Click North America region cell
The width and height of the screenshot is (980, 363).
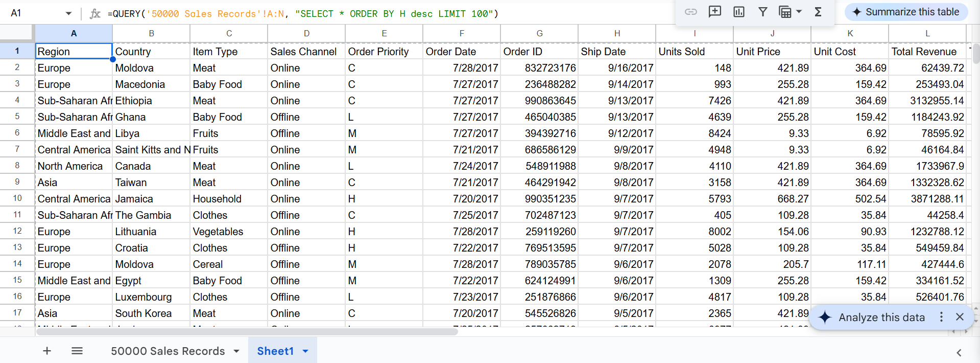point(74,166)
